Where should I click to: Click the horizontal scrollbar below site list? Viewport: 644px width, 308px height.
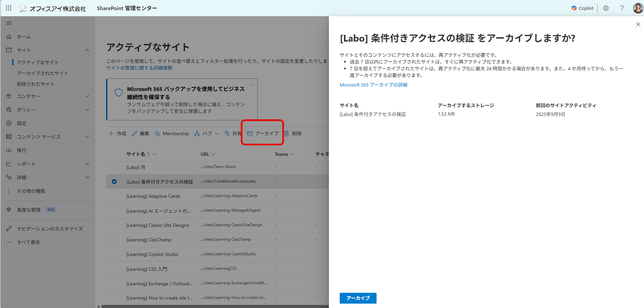[x=215, y=306]
